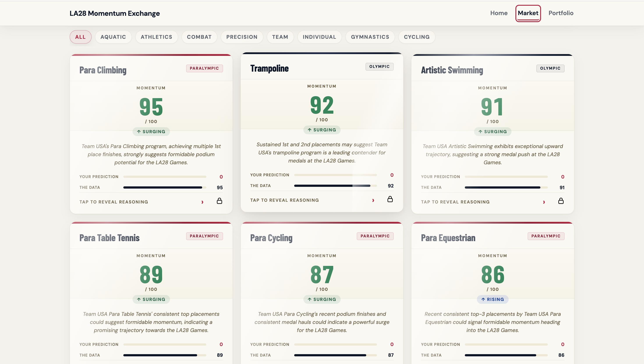Select the ALL filter chip

81,37
